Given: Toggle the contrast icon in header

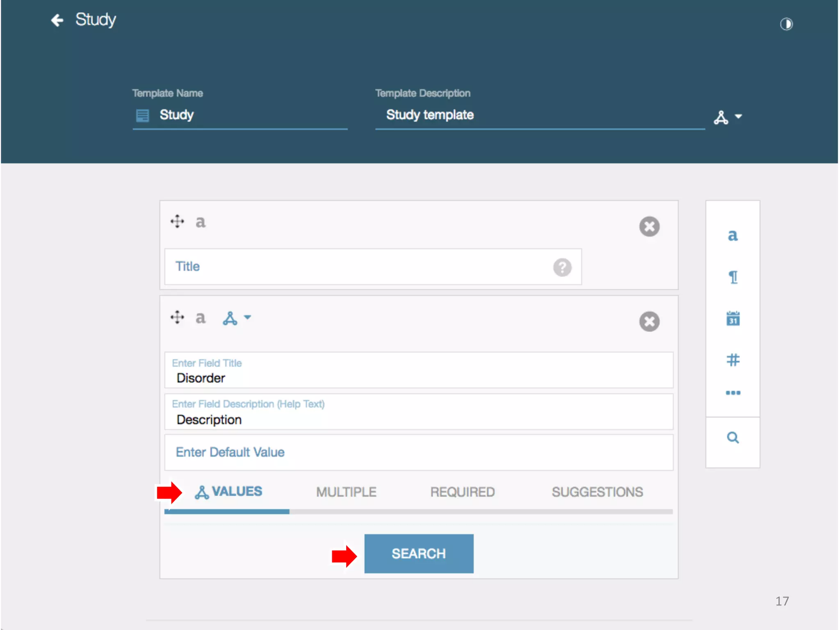Looking at the screenshot, I should click(x=786, y=24).
